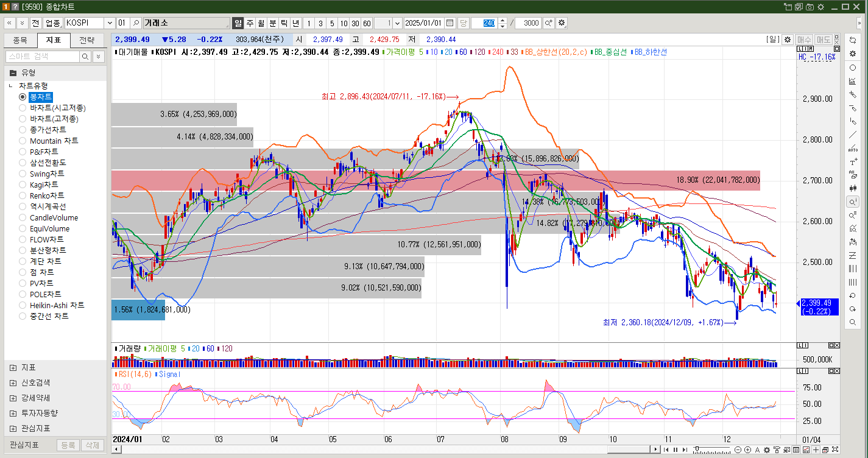
Task: Open the top toolbar settings gear
Action: pos(561,23)
